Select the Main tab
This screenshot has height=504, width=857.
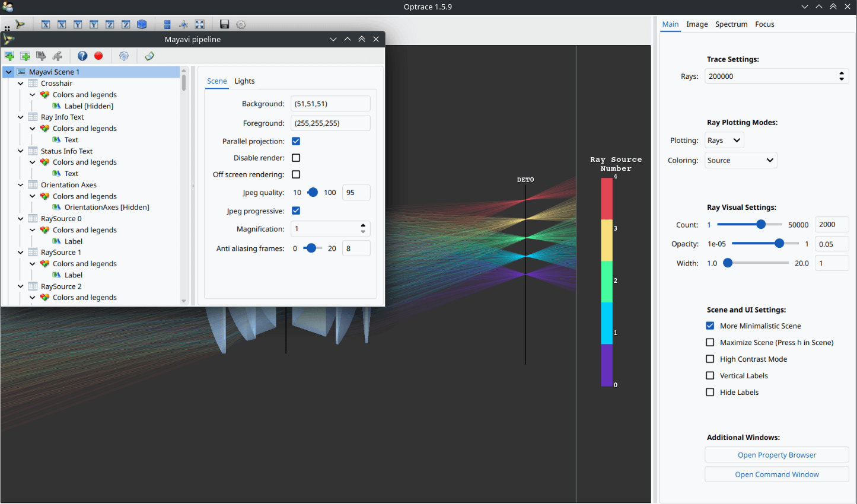(670, 24)
